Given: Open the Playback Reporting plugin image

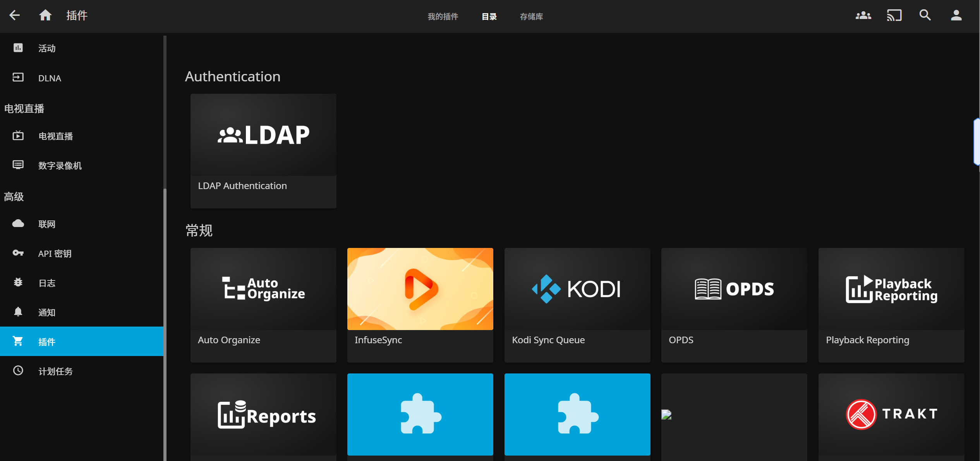Looking at the screenshot, I should tap(891, 289).
